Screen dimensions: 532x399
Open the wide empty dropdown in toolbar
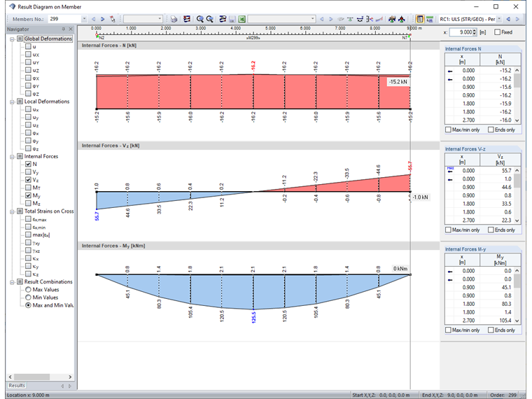312,19
